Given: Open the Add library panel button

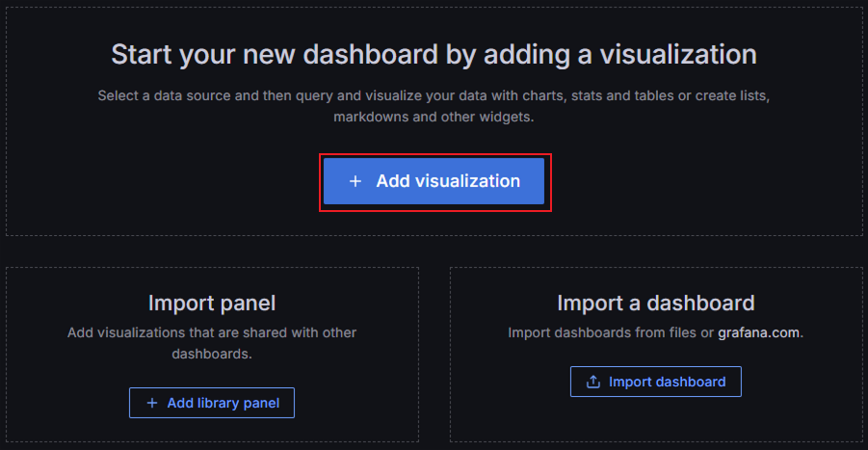Looking at the screenshot, I should [x=212, y=403].
